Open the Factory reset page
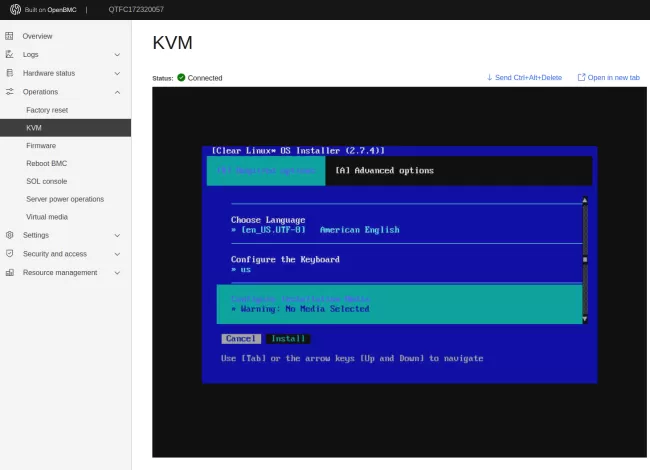The image size is (650, 470). (47, 109)
